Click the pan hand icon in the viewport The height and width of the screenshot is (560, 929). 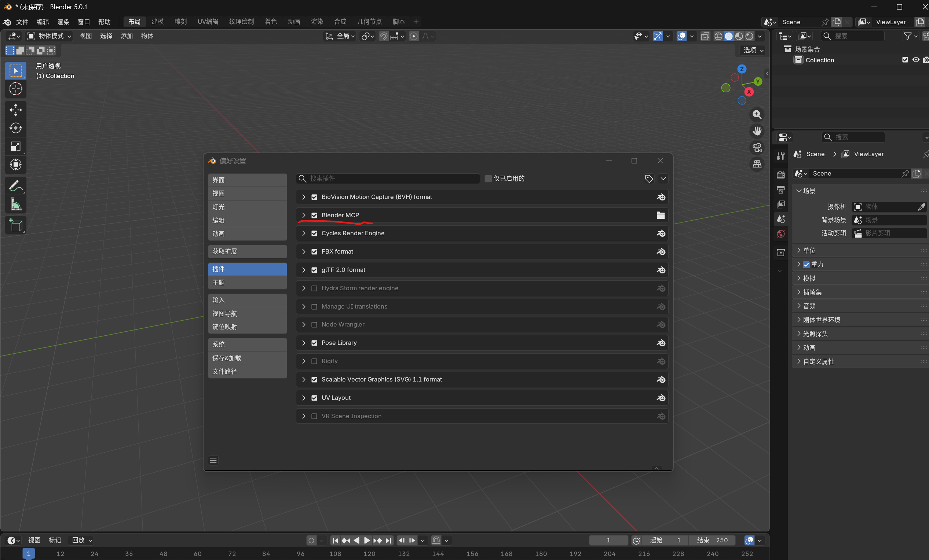click(x=757, y=131)
